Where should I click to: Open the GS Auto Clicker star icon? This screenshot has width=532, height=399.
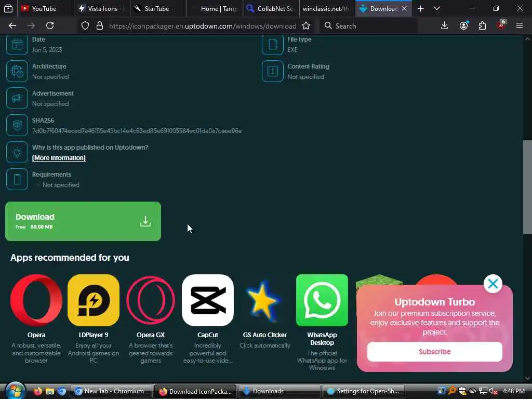[x=264, y=300]
